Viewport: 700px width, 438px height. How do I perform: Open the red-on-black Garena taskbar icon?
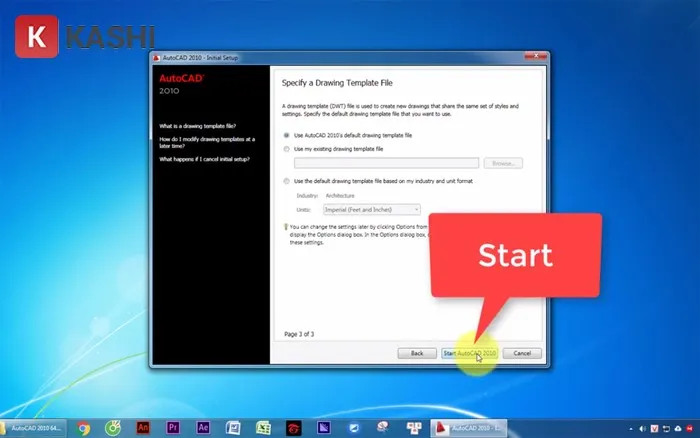[x=294, y=428]
